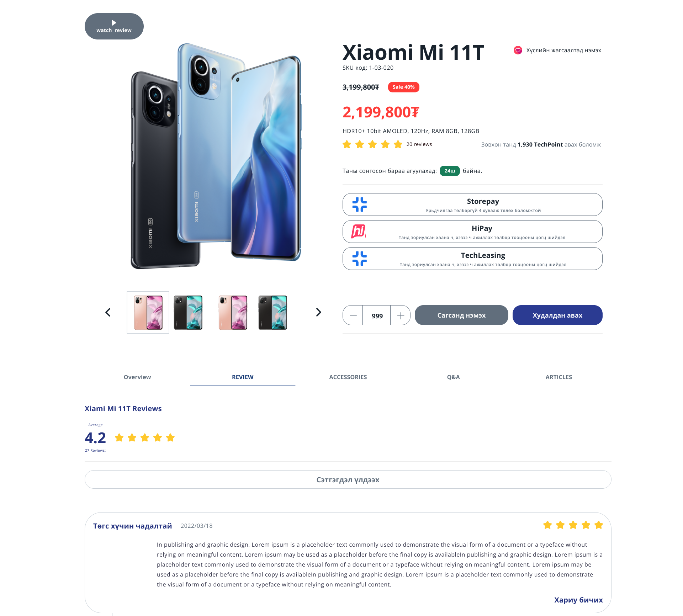The image size is (683, 616).
Task: Select the second black phone thumbnail
Action: 272,313
